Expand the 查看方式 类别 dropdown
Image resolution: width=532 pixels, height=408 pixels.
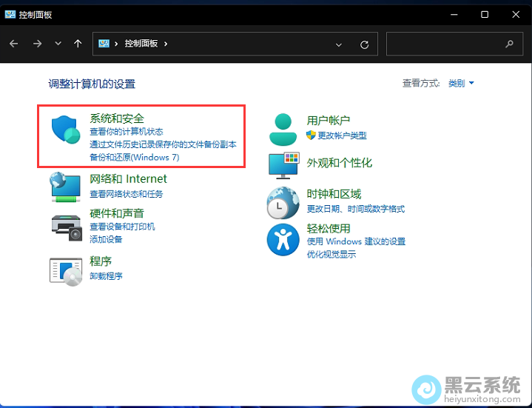point(461,84)
